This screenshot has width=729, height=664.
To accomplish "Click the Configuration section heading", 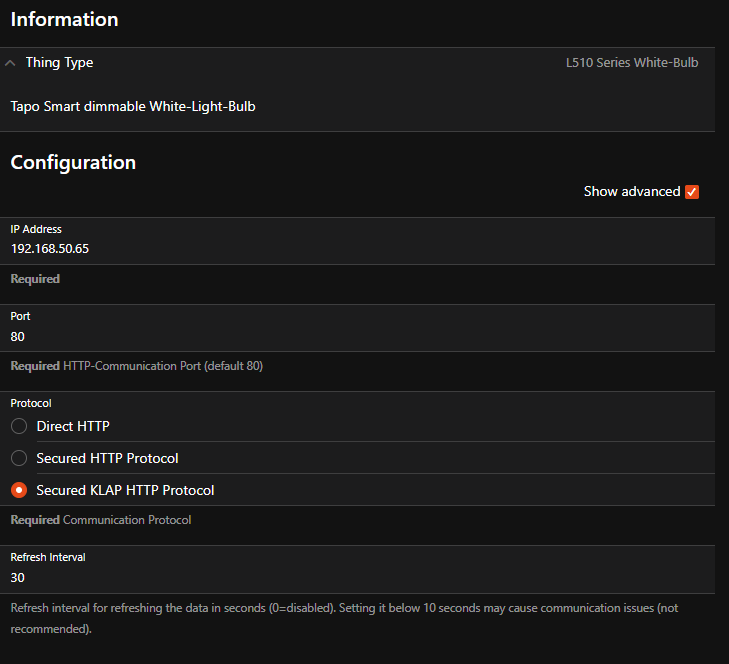I will tap(73, 162).
